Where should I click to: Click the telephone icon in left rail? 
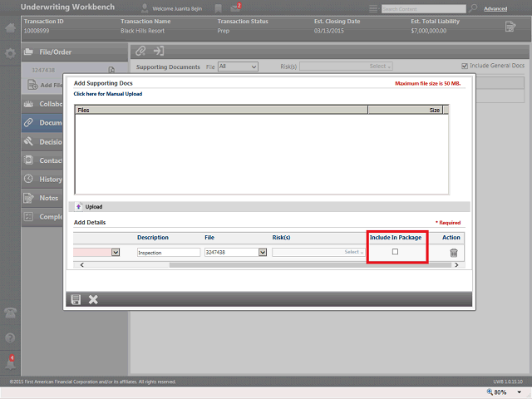(x=10, y=313)
